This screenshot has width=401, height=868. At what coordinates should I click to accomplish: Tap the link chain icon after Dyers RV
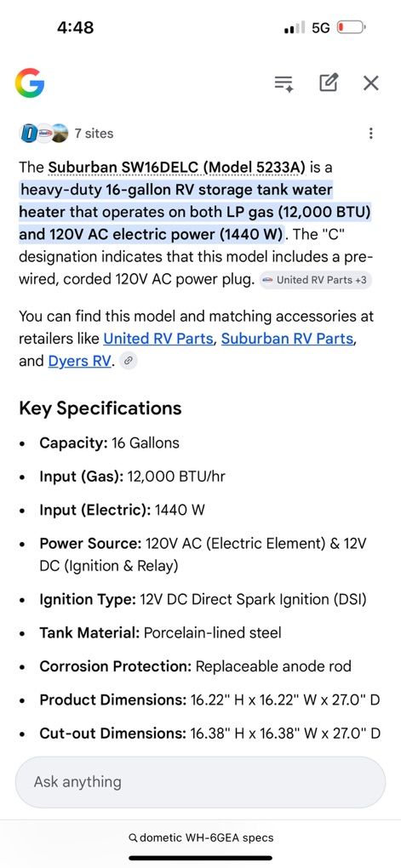point(128,361)
